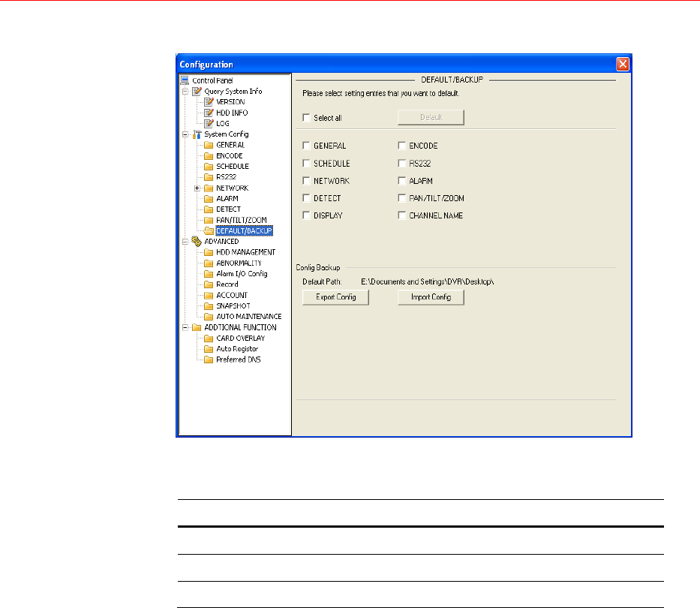Check the CHANNEL NAME default checkbox
This screenshot has width=700, height=608.
pos(402,215)
